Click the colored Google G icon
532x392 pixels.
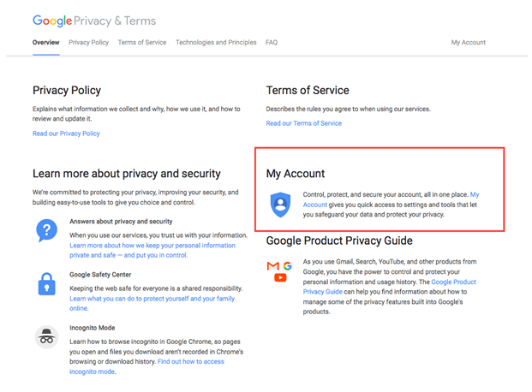tap(287, 265)
